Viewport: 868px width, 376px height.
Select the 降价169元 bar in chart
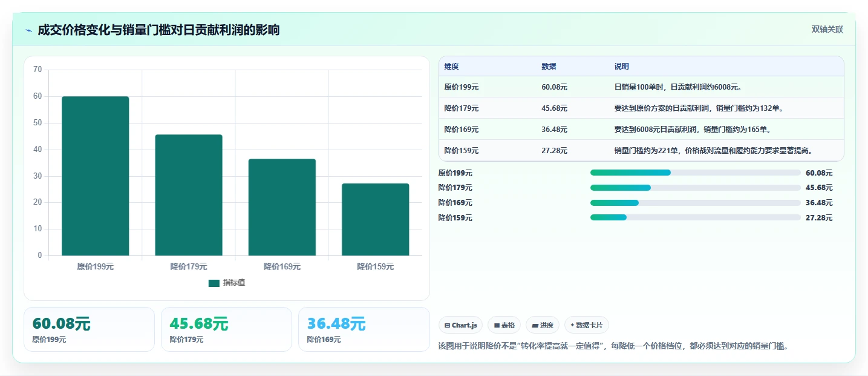pos(282,207)
